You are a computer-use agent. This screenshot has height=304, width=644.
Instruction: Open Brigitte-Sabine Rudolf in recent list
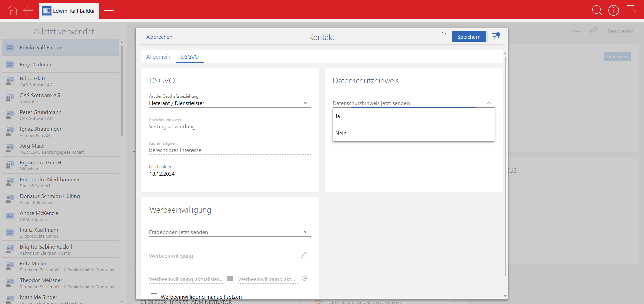tap(60, 249)
